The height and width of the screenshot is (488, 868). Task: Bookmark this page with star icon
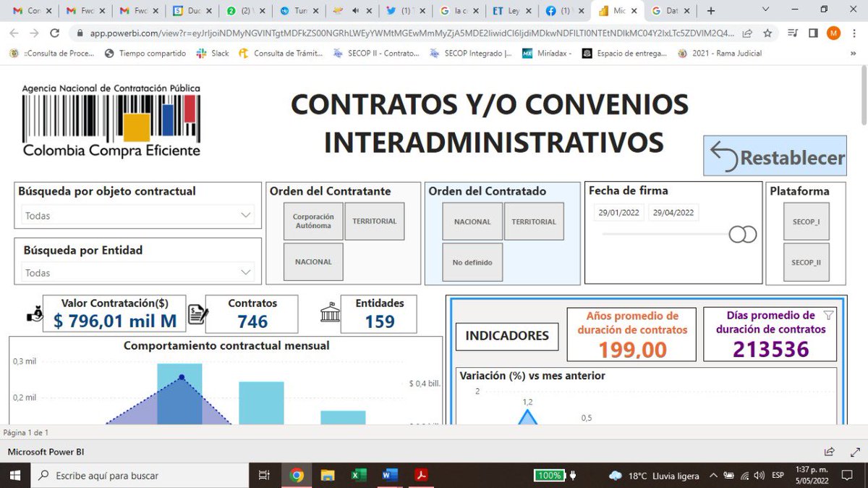(767, 33)
